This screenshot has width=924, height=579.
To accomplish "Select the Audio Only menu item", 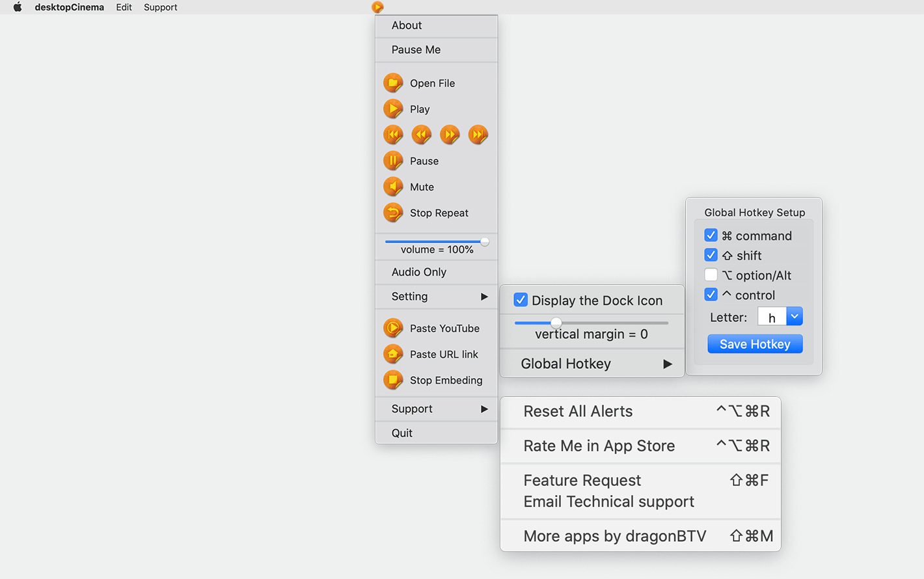I will pyautogui.click(x=419, y=272).
